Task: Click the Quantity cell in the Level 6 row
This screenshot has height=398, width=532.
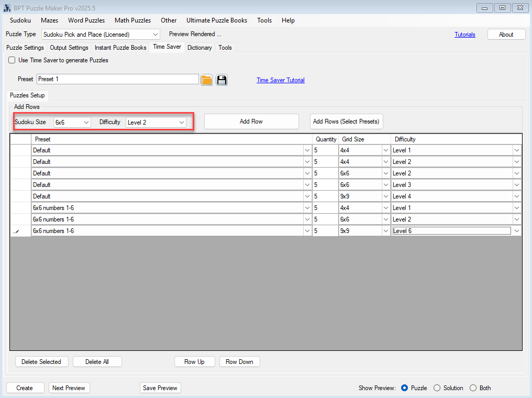Action: (325, 231)
